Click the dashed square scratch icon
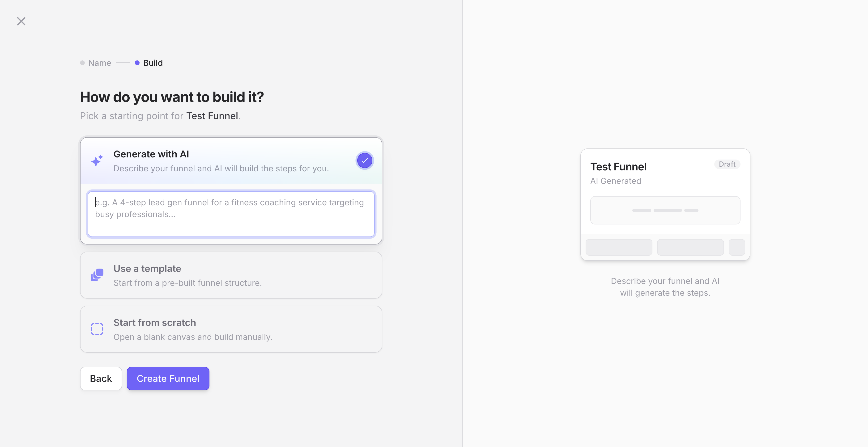Image resolution: width=868 pixels, height=447 pixels. pyautogui.click(x=97, y=329)
